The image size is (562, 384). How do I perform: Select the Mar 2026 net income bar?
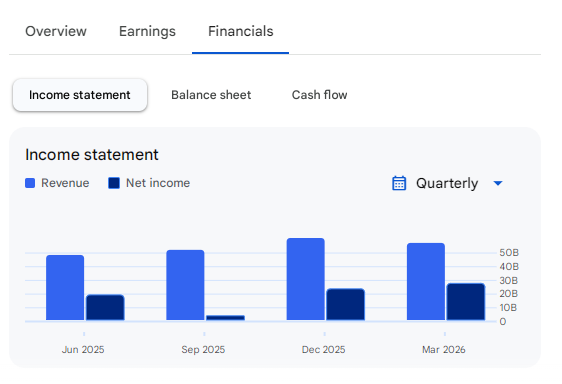click(x=466, y=302)
